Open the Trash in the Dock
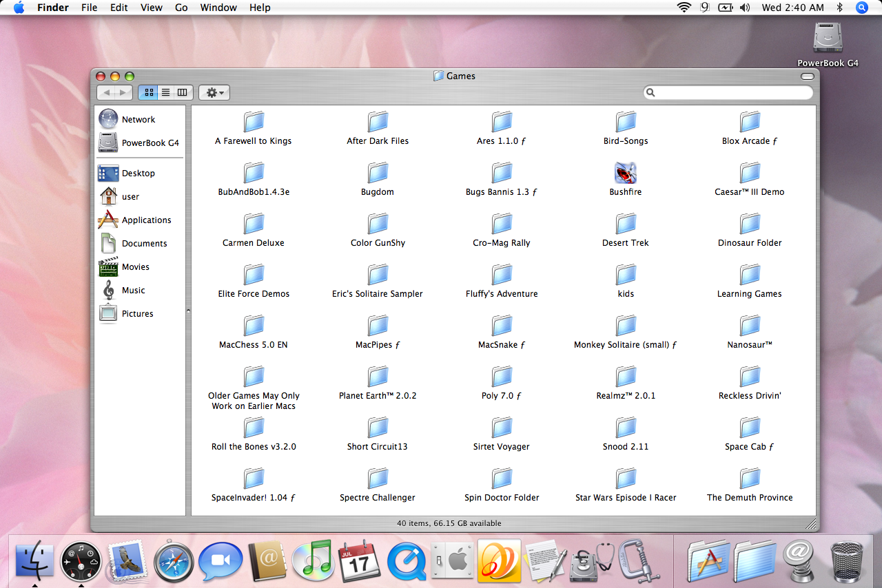This screenshot has height=588, width=882. point(847,560)
